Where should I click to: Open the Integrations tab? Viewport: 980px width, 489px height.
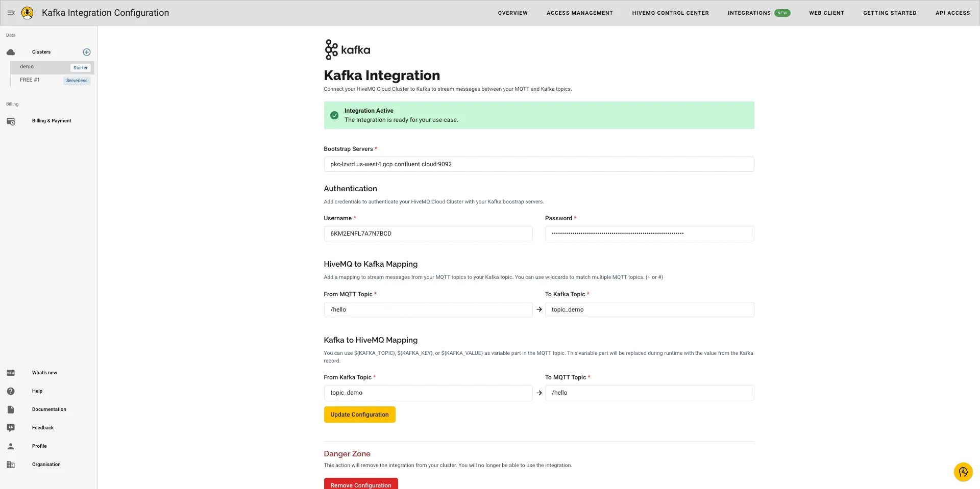click(x=749, y=13)
